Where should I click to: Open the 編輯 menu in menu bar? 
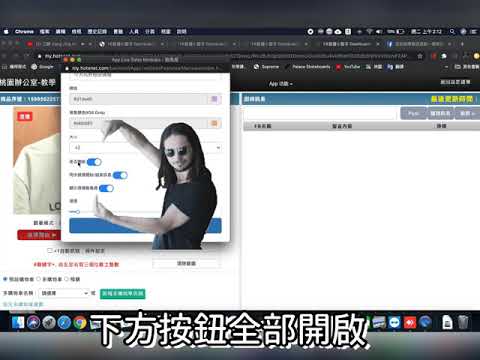click(x=60, y=32)
